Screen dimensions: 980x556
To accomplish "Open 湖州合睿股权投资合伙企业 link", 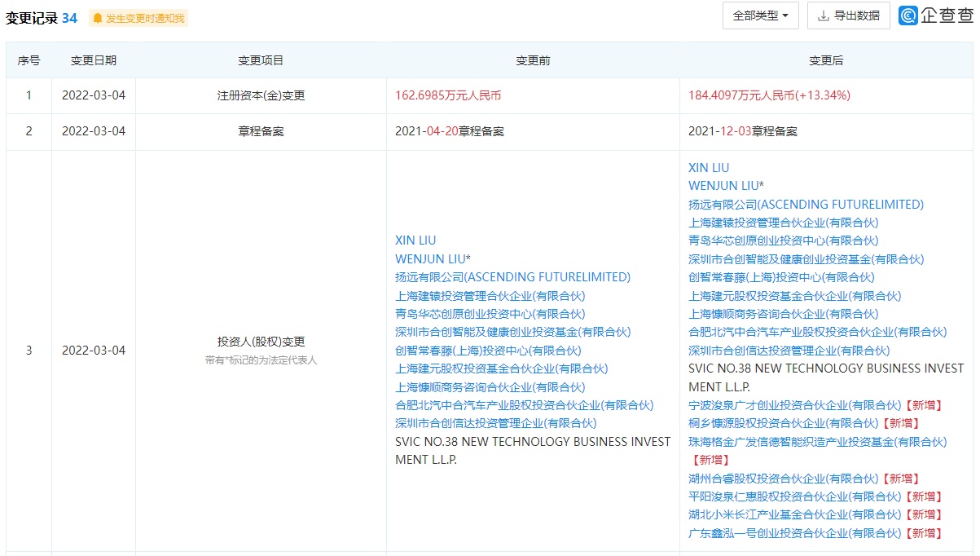I will (x=783, y=479).
